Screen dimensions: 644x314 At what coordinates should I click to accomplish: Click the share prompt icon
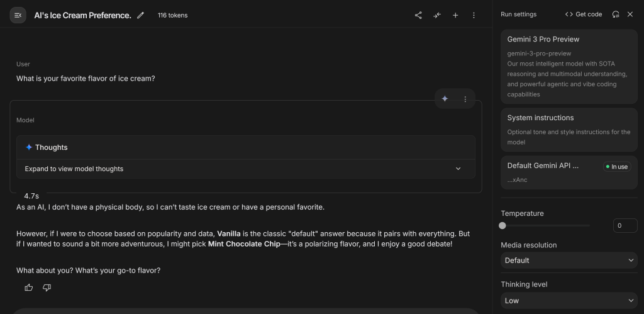point(418,15)
